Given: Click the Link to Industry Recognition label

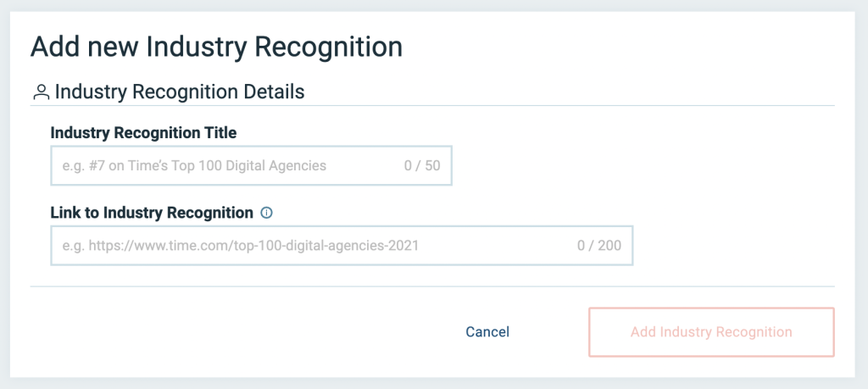Looking at the screenshot, I should click(x=152, y=213).
